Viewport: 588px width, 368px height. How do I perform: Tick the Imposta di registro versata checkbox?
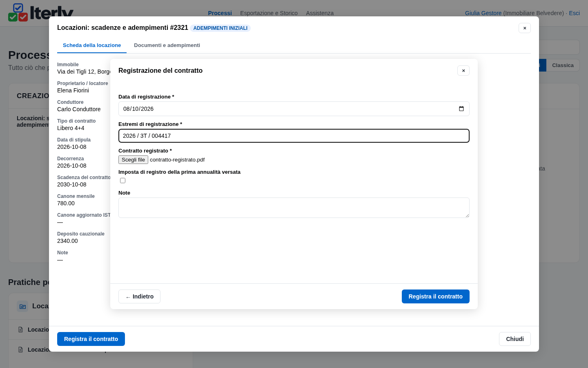(x=122, y=181)
